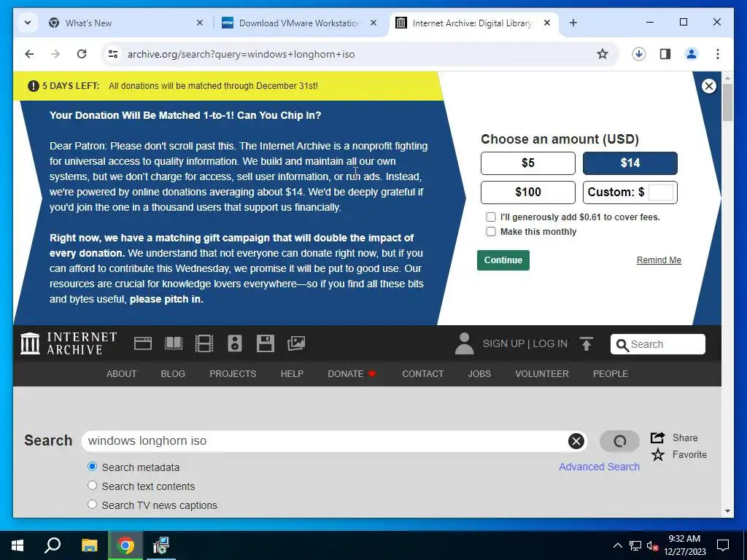This screenshot has height=560, width=747.
Task: View site information icon in address bar
Action: click(x=113, y=54)
